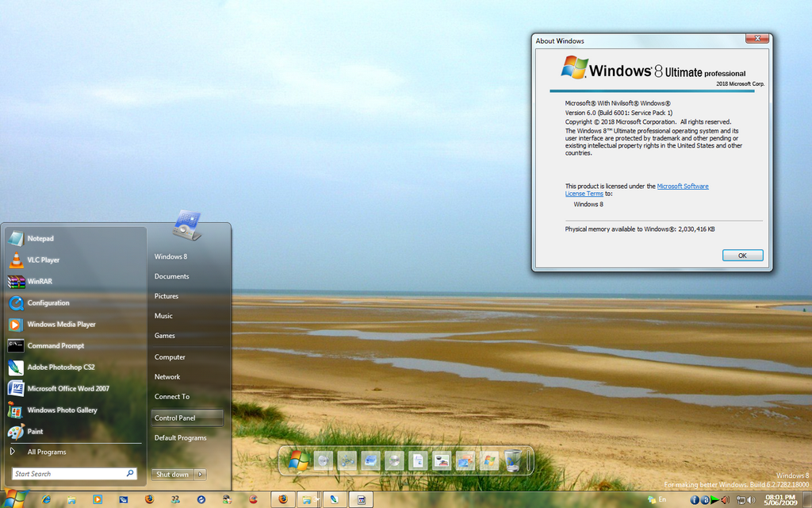
Task: Click the taskbar clock showing 08:01 PM
Action: tap(780, 500)
